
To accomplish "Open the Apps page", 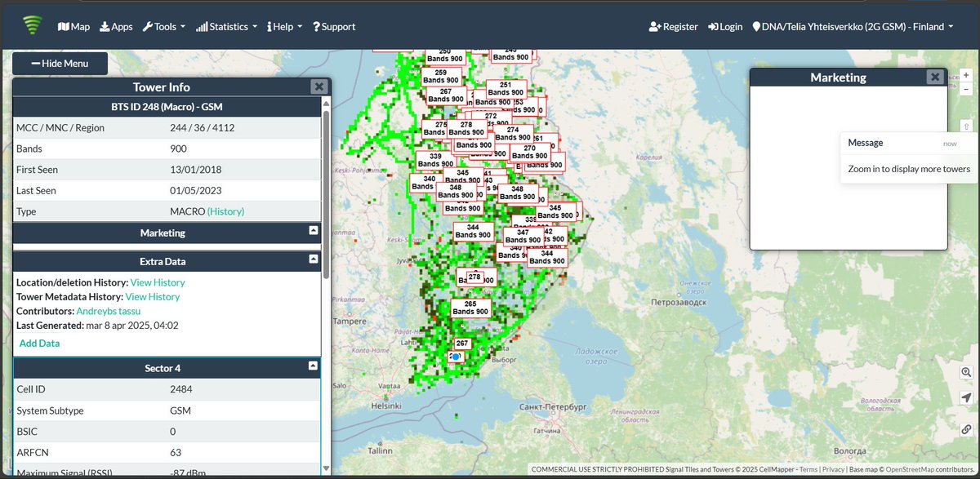I will (116, 27).
